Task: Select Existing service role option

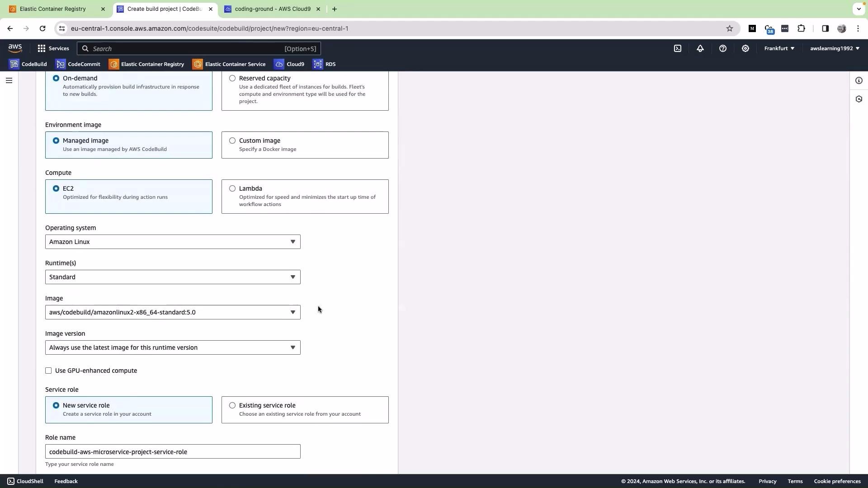Action: tap(232, 405)
